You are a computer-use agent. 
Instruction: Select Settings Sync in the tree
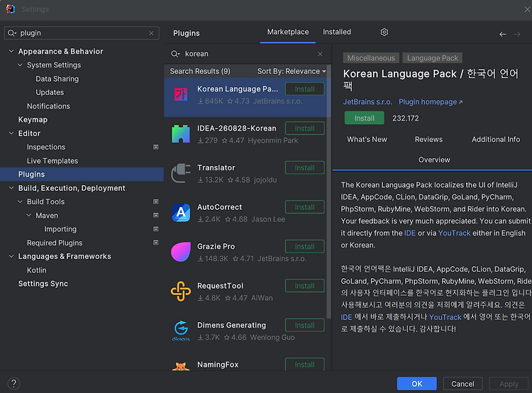point(43,284)
